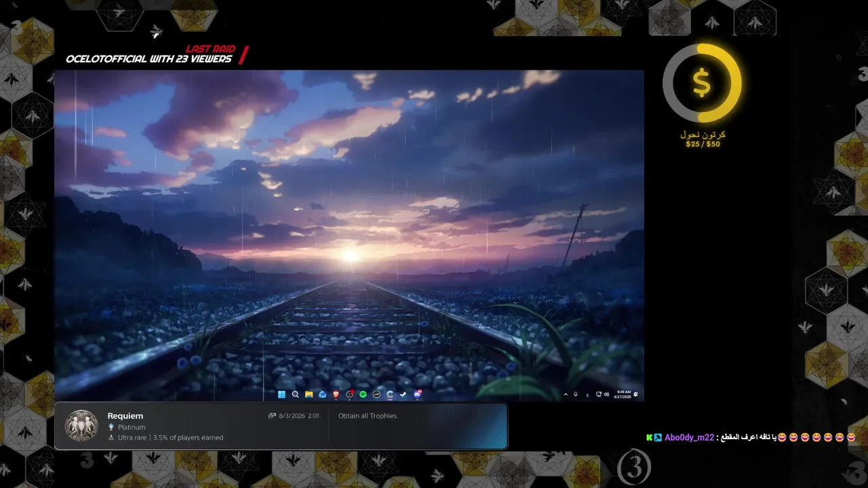868x488 pixels.
Task: Click the Obtain all Trophies description
Action: click(x=368, y=415)
